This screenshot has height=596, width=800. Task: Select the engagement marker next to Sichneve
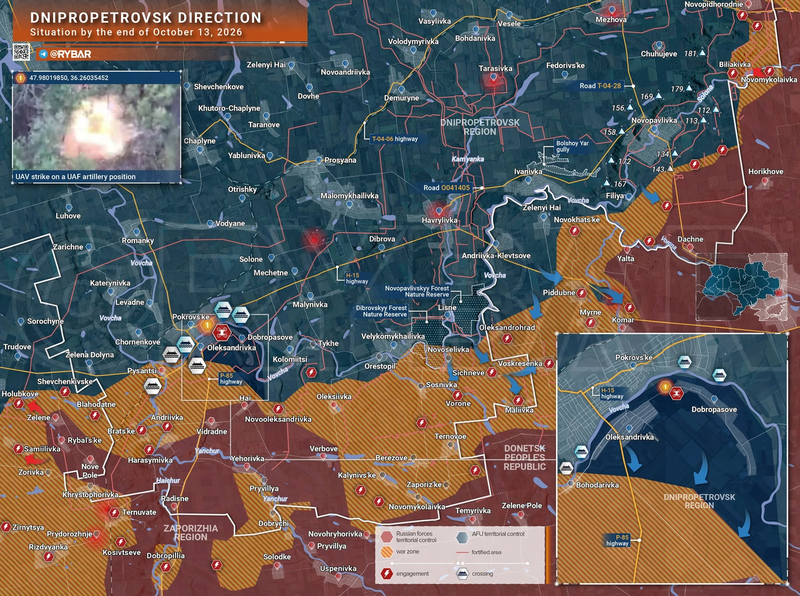coord(491,372)
